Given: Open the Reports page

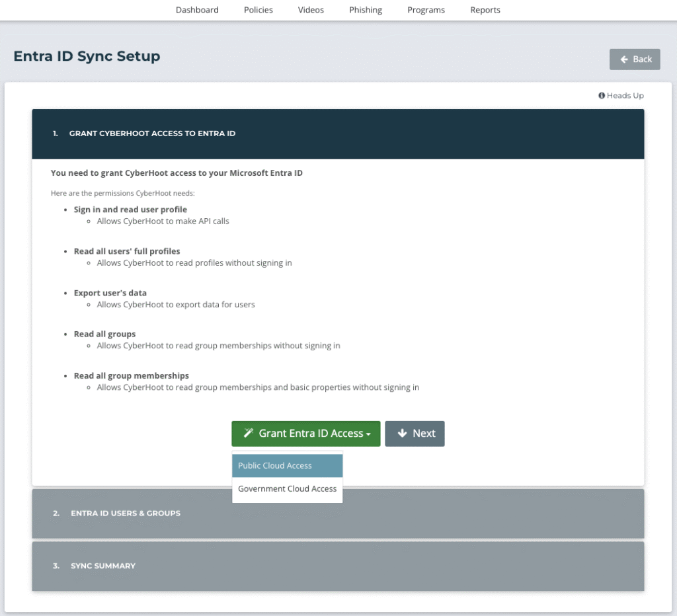Looking at the screenshot, I should coord(485,10).
